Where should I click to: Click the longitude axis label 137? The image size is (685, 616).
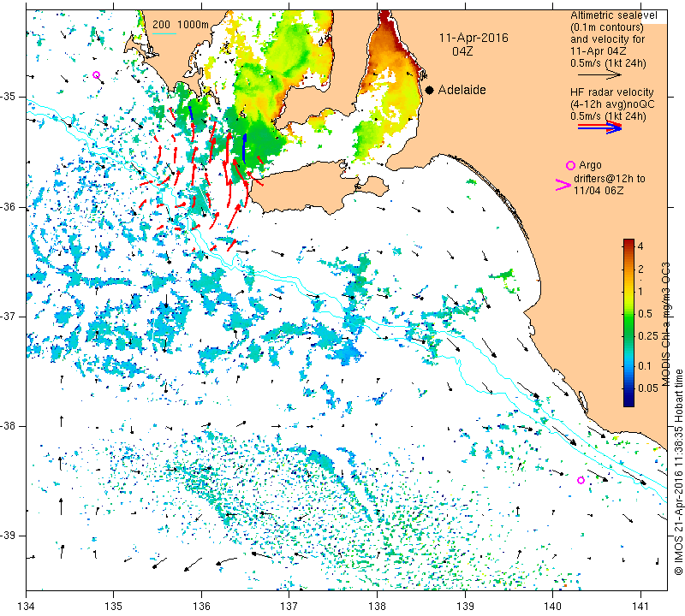(289, 607)
